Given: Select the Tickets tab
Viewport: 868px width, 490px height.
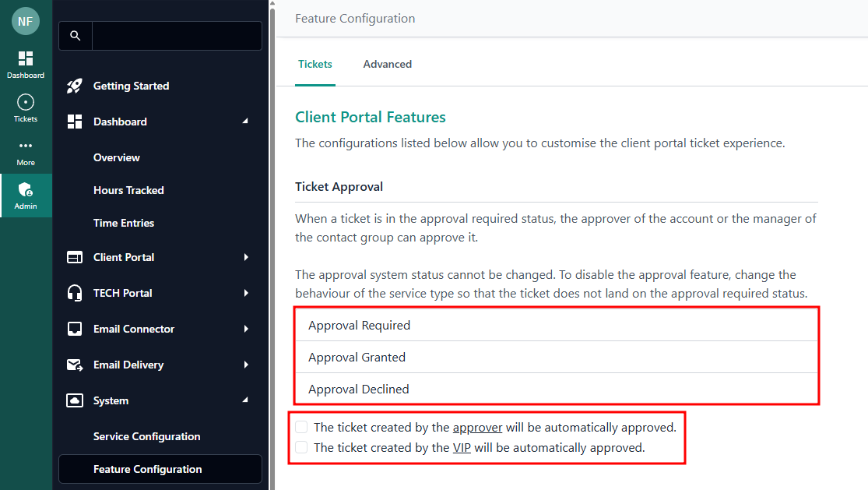Looking at the screenshot, I should pos(315,64).
